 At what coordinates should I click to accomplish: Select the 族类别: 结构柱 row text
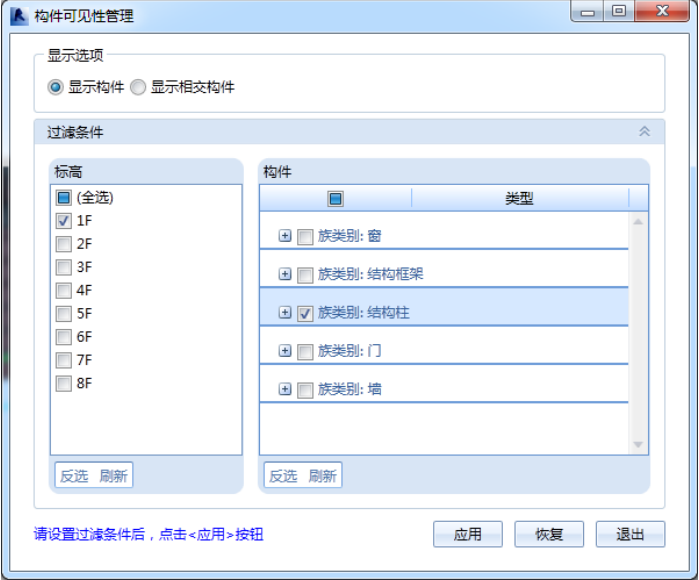tap(363, 313)
